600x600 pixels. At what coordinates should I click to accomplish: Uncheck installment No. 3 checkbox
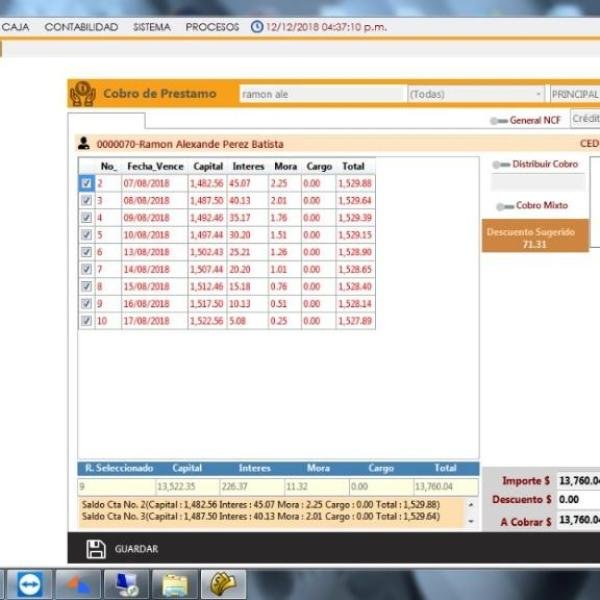pyautogui.click(x=86, y=201)
